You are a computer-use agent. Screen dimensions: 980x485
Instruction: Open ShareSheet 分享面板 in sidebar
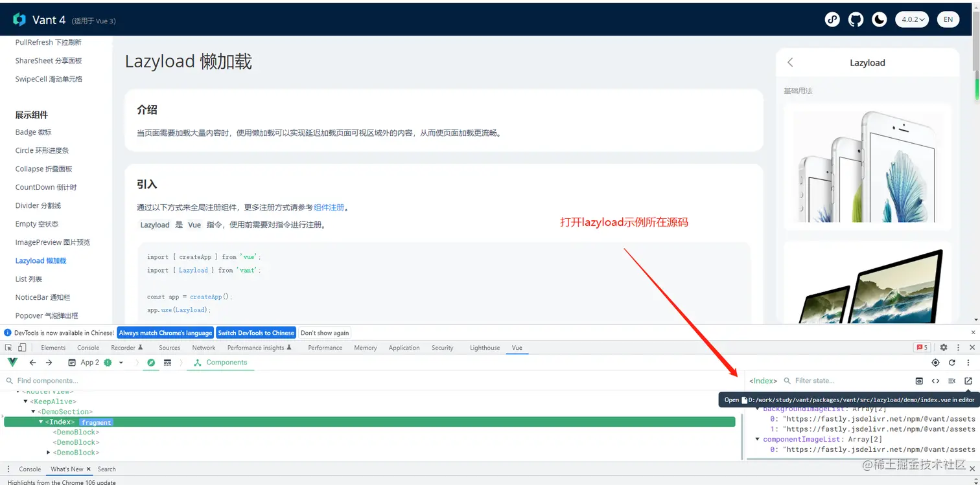tap(49, 61)
